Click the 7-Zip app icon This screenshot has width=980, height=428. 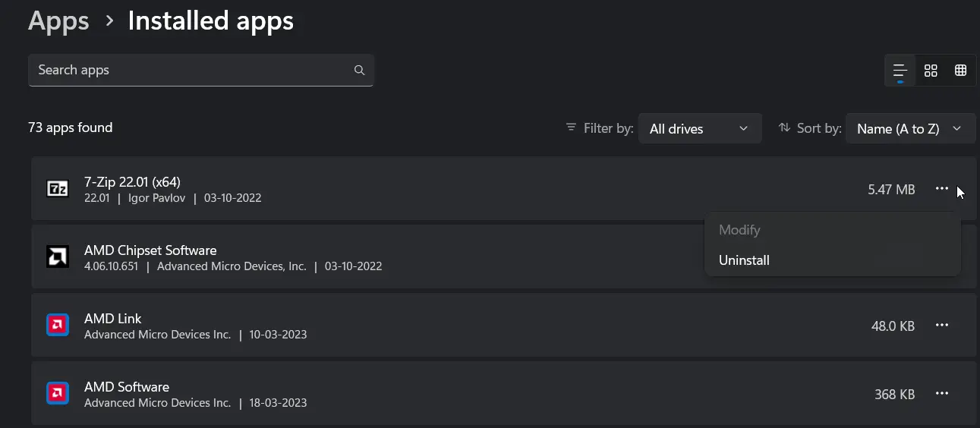pos(58,189)
